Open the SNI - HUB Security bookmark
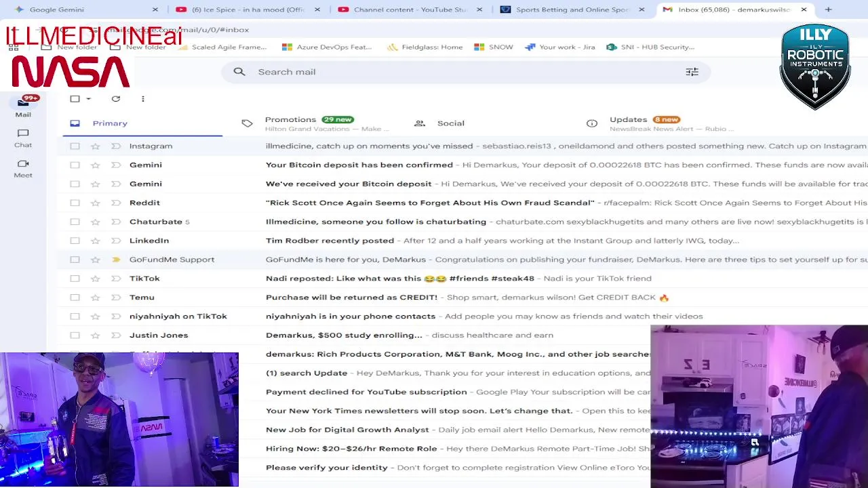This screenshot has width=868, height=488. coord(650,47)
